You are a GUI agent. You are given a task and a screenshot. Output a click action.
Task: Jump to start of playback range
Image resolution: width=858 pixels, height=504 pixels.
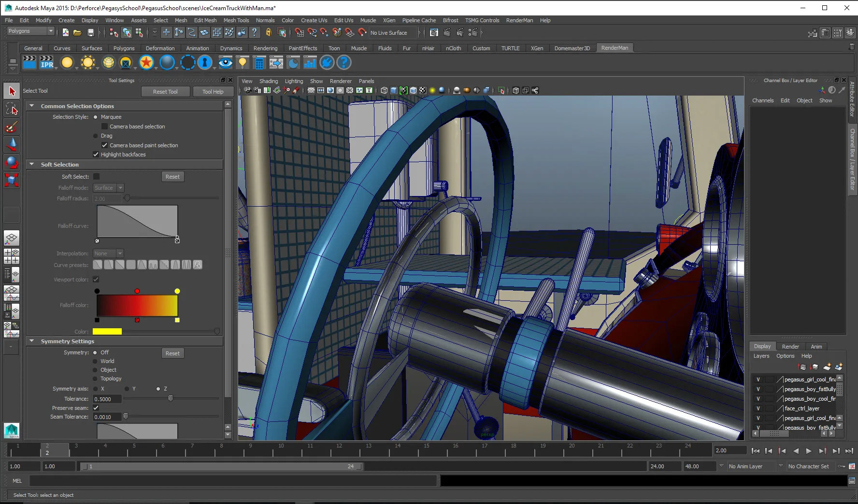tap(756, 451)
